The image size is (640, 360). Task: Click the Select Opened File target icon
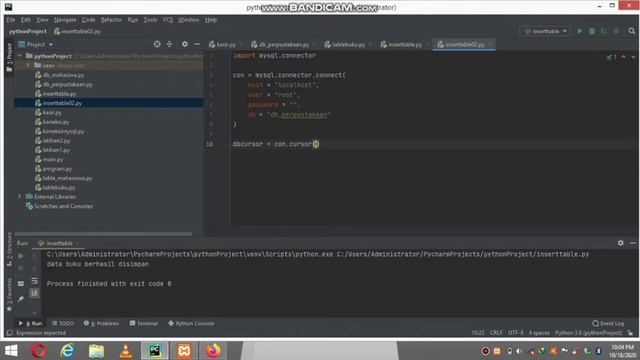157,44
